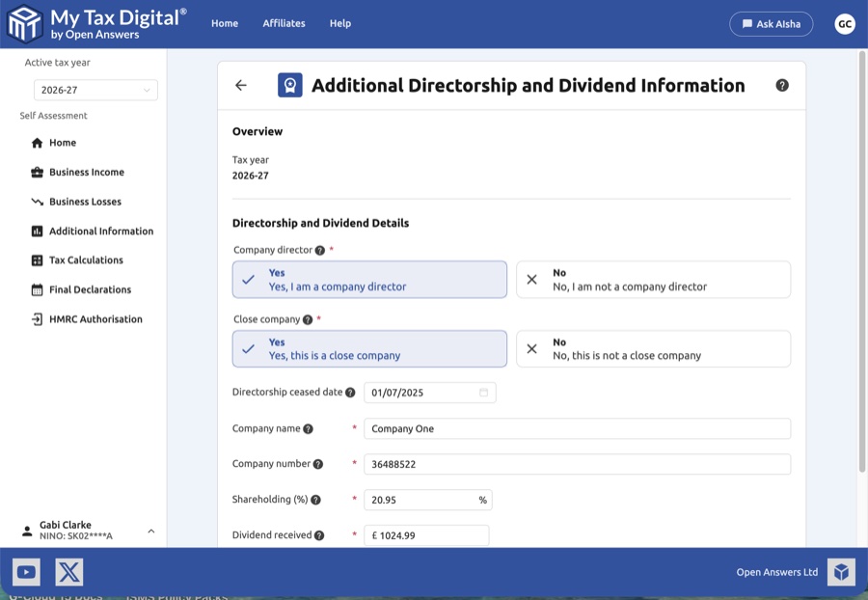Click help icon next to Close company
Image resolution: width=868 pixels, height=600 pixels.
click(x=308, y=320)
